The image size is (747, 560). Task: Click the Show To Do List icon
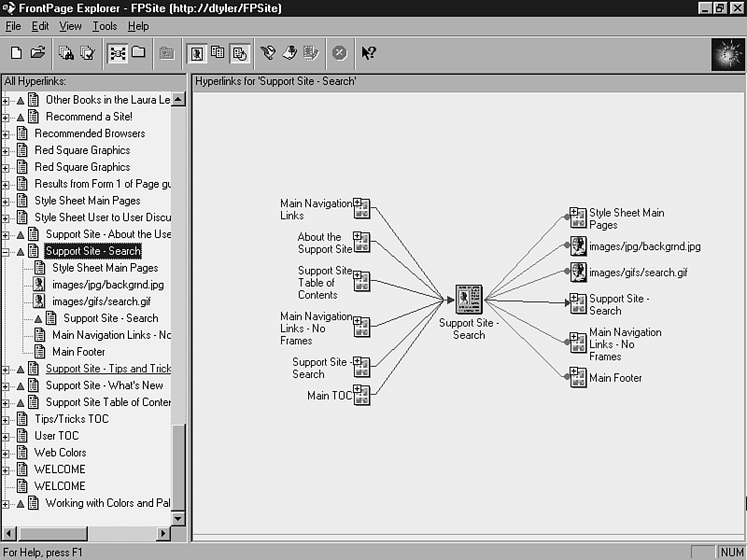click(289, 53)
